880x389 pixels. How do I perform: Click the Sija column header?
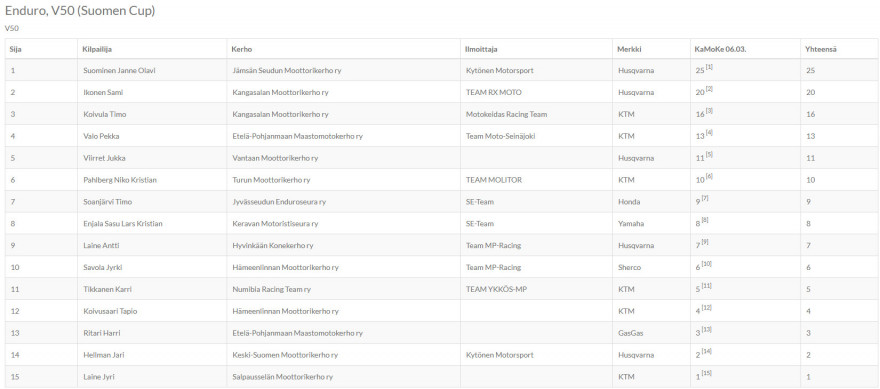tap(41, 49)
